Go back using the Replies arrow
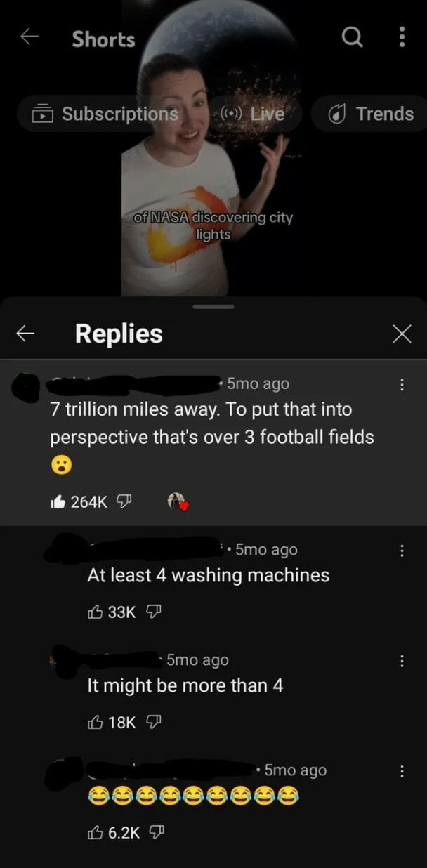427x868 pixels. pyautogui.click(x=26, y=334)
